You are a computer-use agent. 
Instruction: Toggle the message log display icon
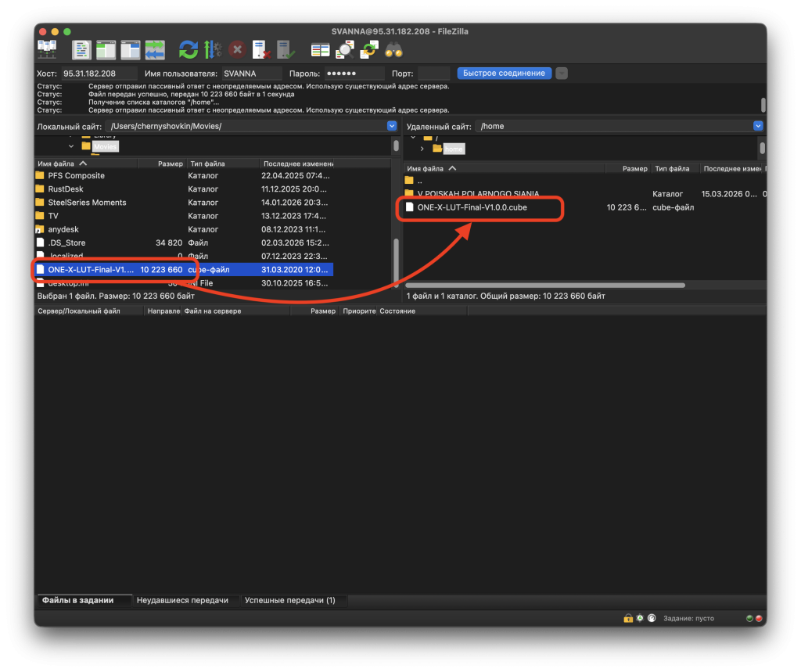point(82,50)
